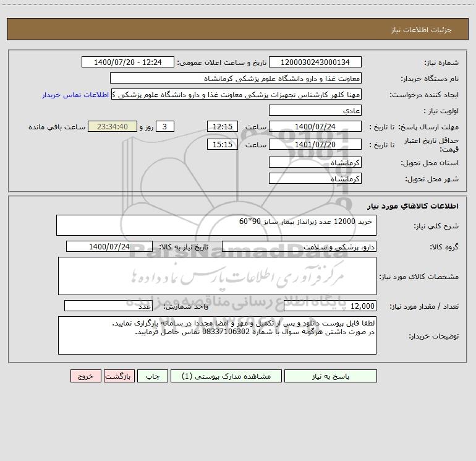Click the remaining days field showing 3
Viewport: 476px width, 461px height.
point(165,126)
